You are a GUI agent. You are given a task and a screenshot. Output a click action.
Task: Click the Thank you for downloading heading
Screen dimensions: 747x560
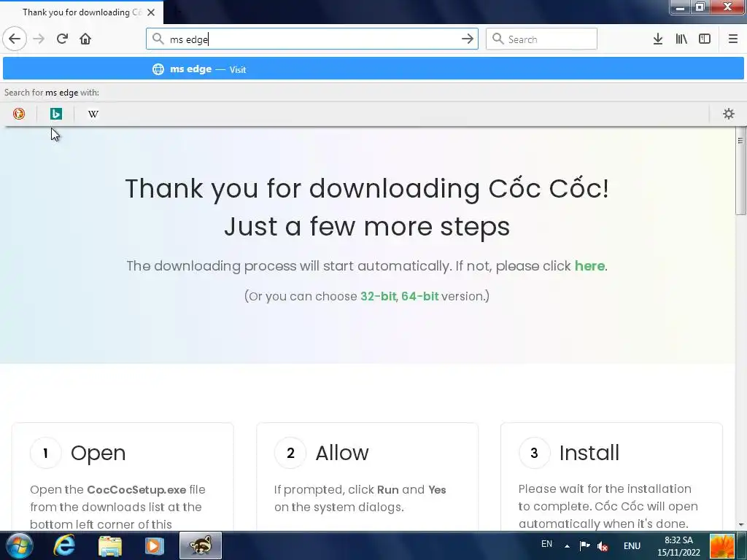367,206
